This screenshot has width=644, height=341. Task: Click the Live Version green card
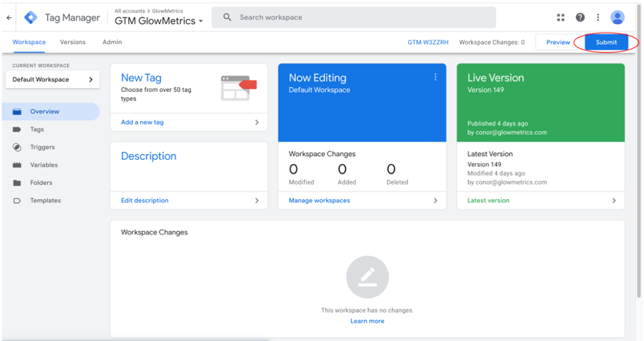coord(541,103)
